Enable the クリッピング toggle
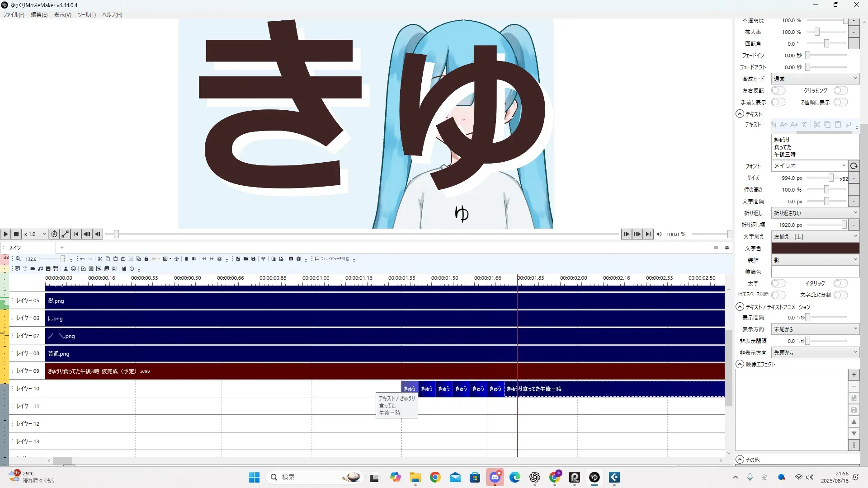The height and width of the screenshot is (488, 868). pyautogui.click(x=840, y=90)
